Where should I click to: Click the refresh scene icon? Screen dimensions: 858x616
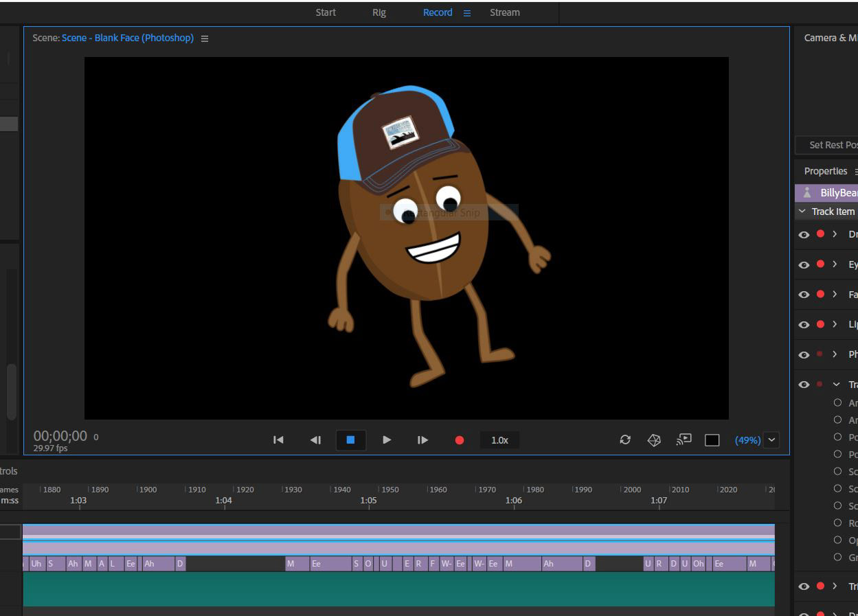tap(625, 440)
